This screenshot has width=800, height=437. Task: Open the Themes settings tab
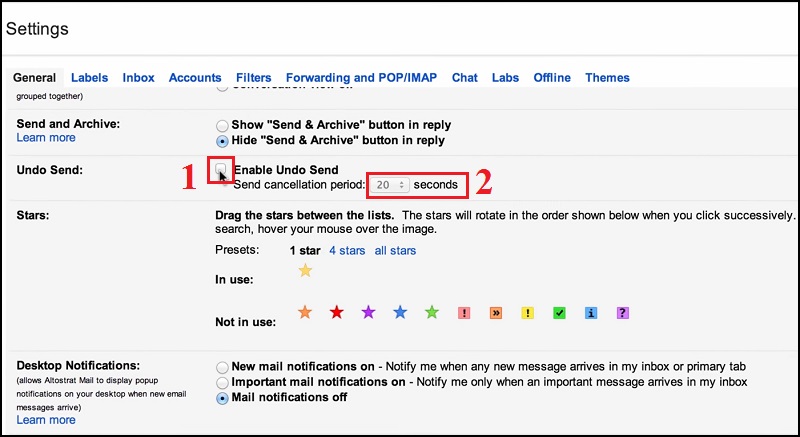click(x=607, y=78)
